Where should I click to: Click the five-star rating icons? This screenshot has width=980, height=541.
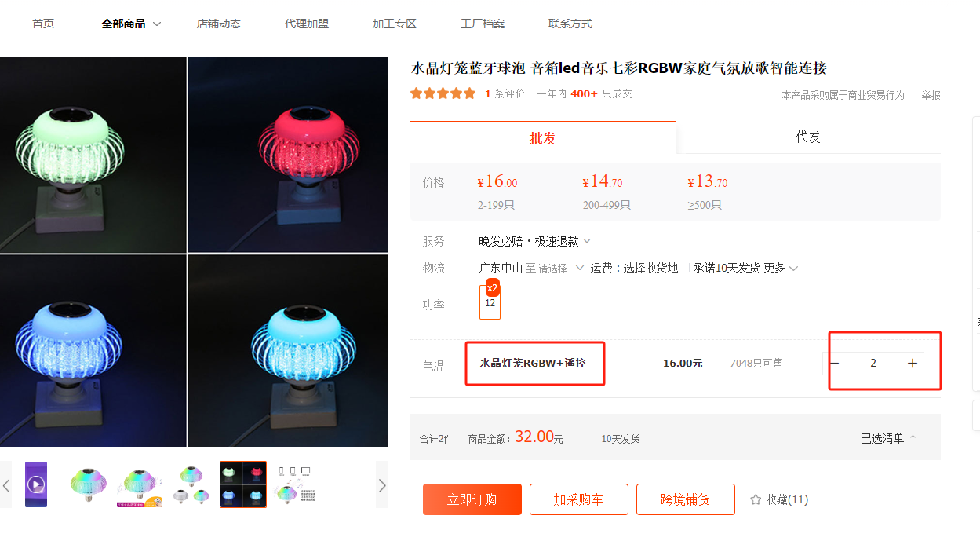443,93
